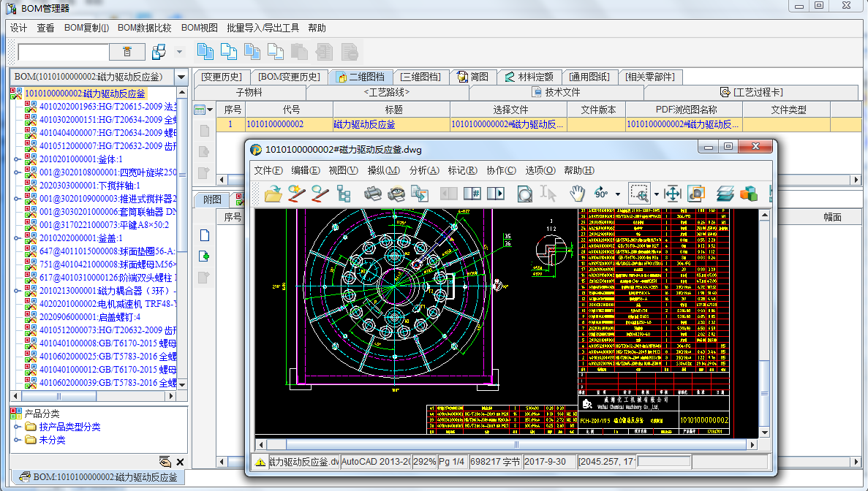Click the fit-to-window arrows icon
Viewport: 868px width, 491px height.
(672, 194)
